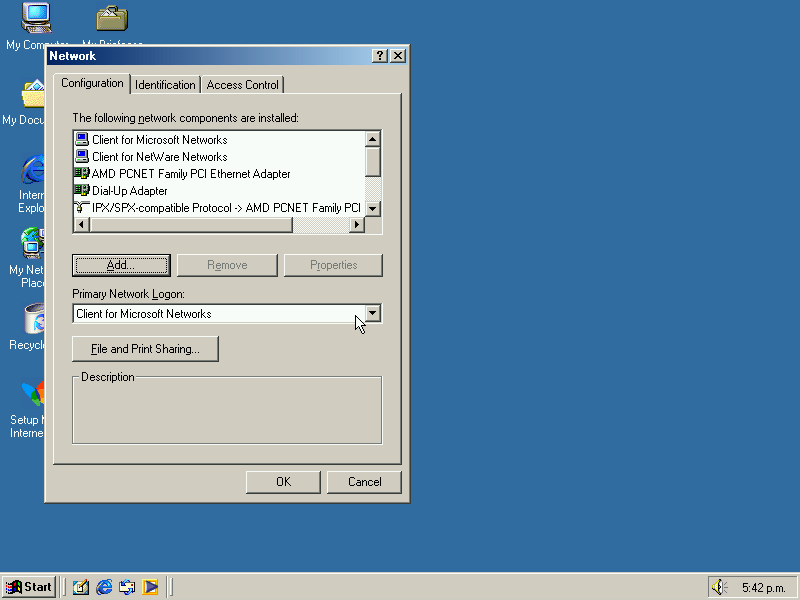800x600 pixels.
Task: Click the vertical scrollbar thumb in component list
Action: pyautogui.click(x=373, y=161)
